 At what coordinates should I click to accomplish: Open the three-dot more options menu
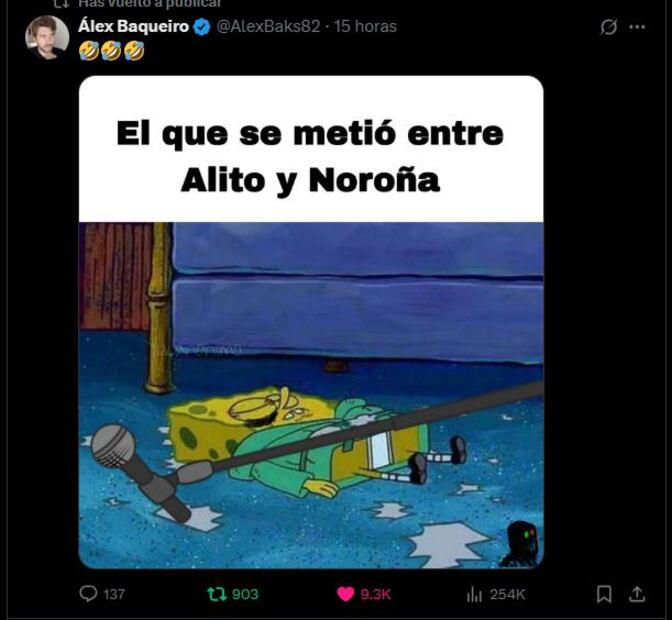pos(637,27)
